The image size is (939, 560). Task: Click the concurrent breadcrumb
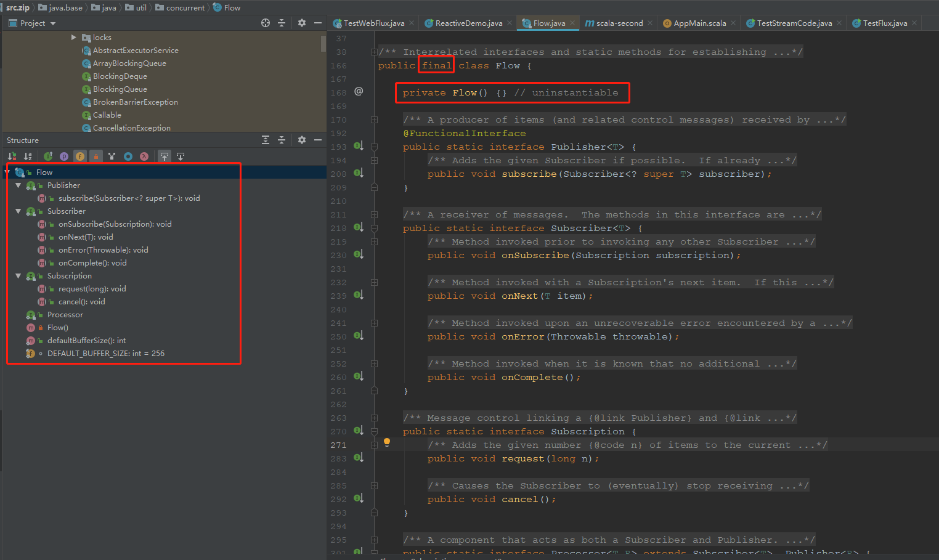coord(180,7)
